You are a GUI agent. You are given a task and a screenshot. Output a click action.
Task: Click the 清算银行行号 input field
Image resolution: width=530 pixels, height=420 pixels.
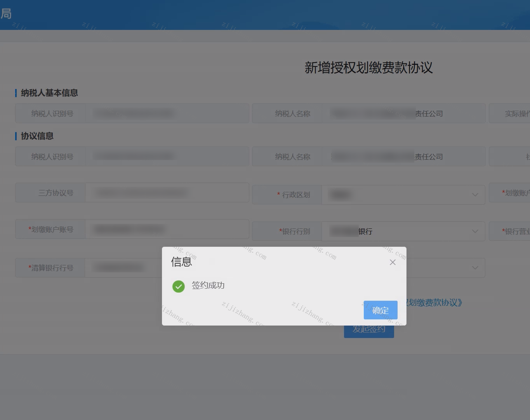pyautogui.click(x=124, y=268)
